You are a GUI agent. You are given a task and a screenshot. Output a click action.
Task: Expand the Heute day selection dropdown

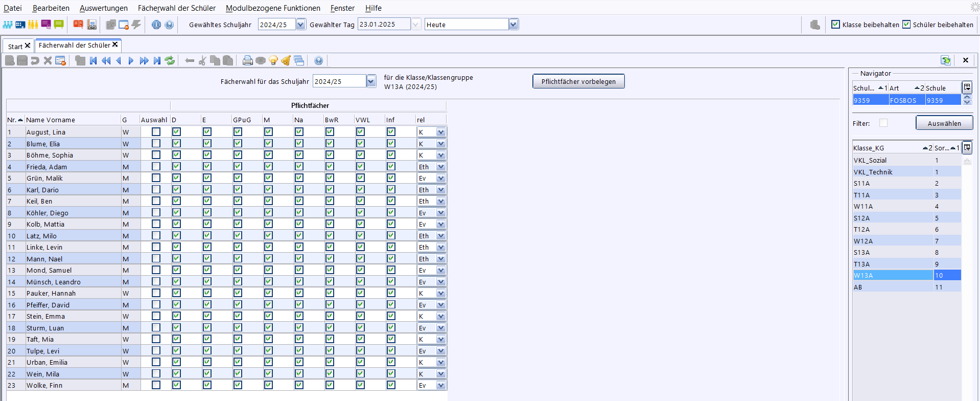pos(514,24)
